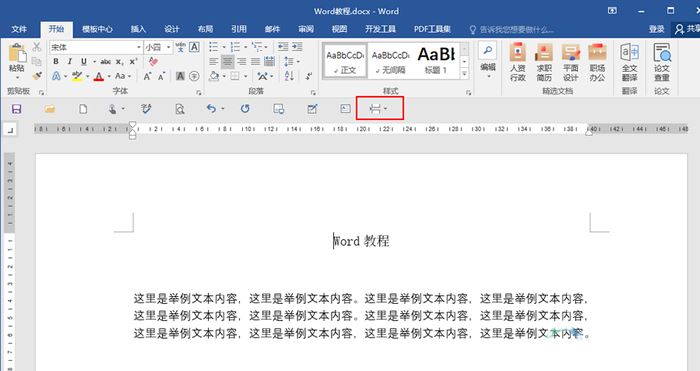Apply character shading icon
Image resolution: width=700 pixels, height=371 pixels.
click(x=180, y=76)
